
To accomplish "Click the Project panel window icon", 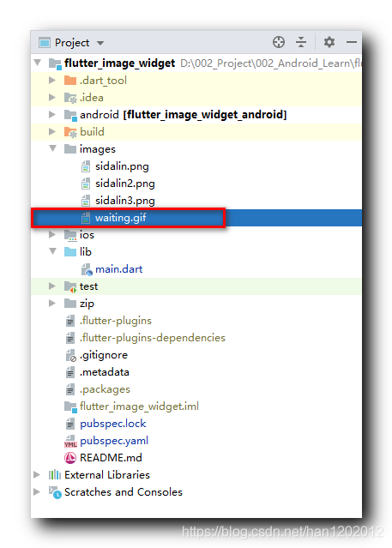I will pyautogui.click(x=45, y=43).
